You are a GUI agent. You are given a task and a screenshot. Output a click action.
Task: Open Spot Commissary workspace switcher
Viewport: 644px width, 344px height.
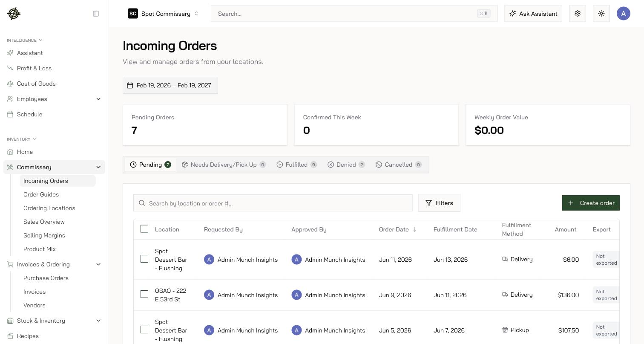(x=164, y=14)
